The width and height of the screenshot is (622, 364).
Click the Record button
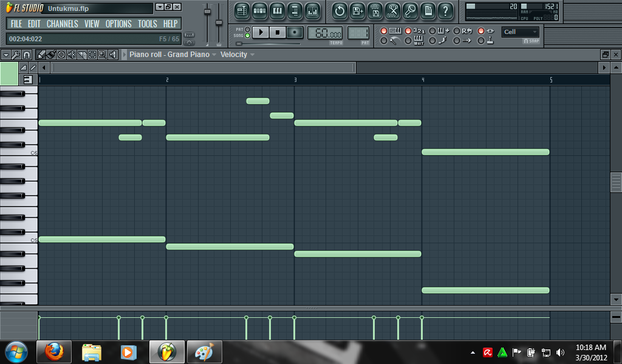(295, 33)
